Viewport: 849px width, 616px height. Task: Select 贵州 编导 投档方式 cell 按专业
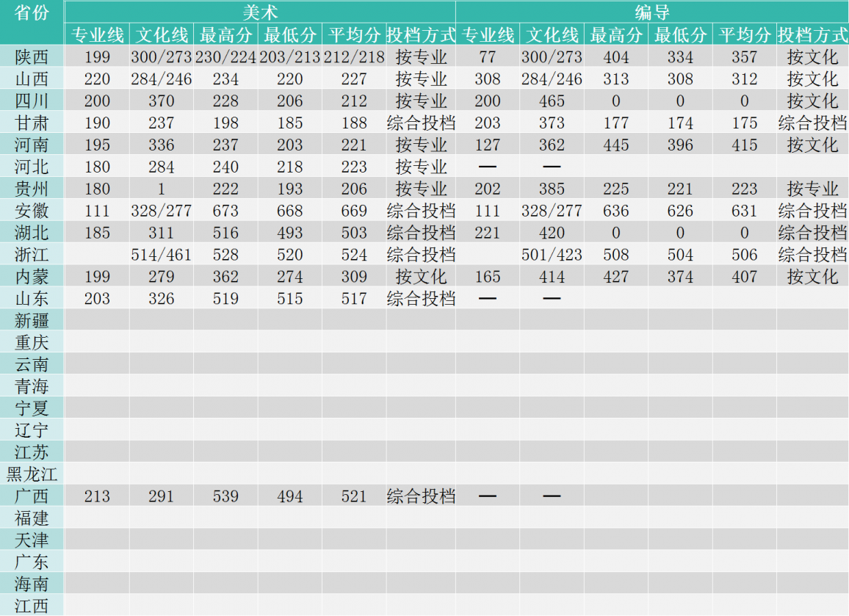coord(812,189)
